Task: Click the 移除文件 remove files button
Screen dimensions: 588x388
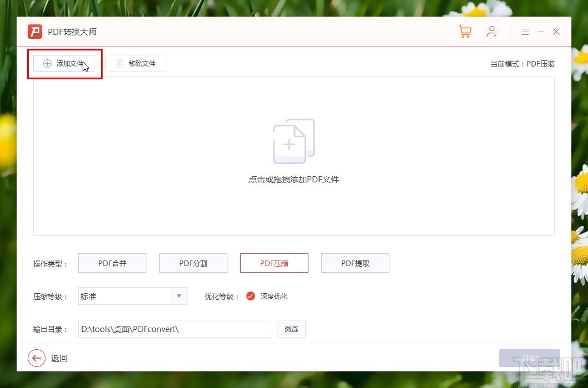Action: pyautogui.click(x=136, y=63)
